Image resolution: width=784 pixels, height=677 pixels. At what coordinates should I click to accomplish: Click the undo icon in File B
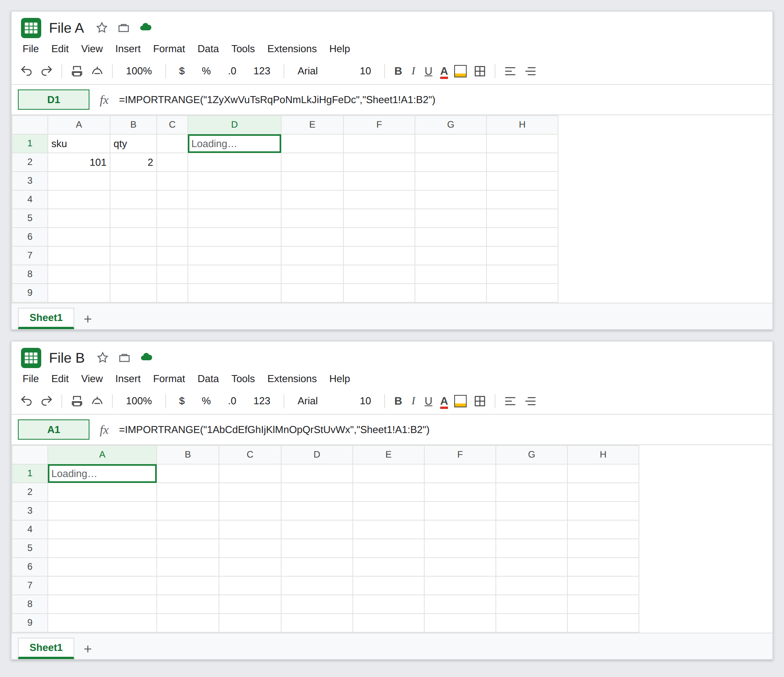[26, 401]
